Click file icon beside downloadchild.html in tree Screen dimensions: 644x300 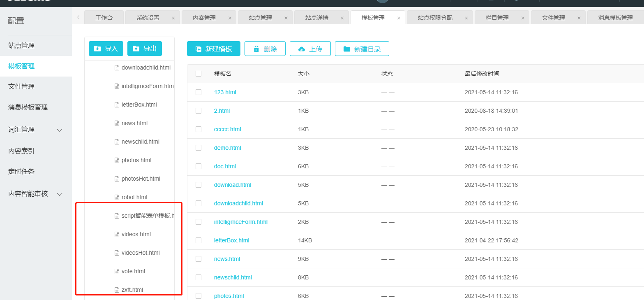[117, 67]
